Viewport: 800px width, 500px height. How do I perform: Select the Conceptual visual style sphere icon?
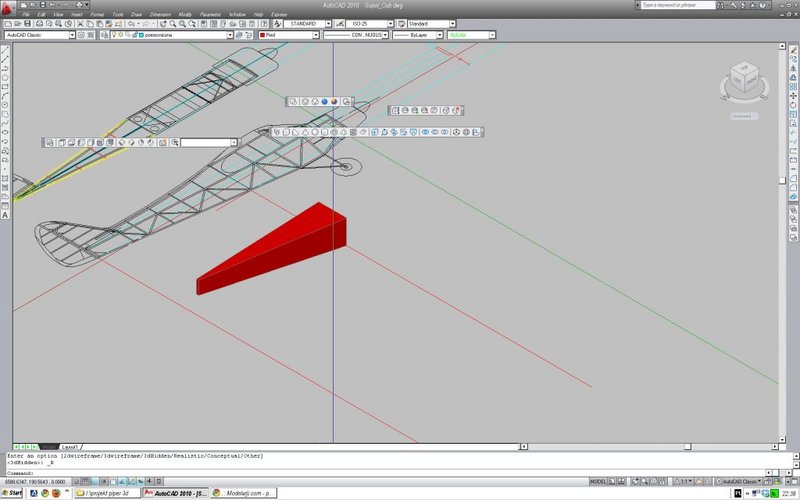[334, 102]
